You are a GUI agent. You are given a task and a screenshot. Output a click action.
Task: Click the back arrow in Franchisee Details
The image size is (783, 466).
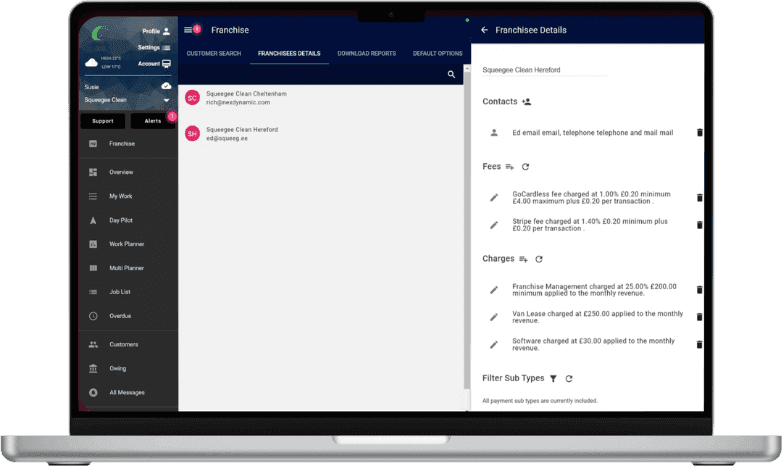click(485, 30)
